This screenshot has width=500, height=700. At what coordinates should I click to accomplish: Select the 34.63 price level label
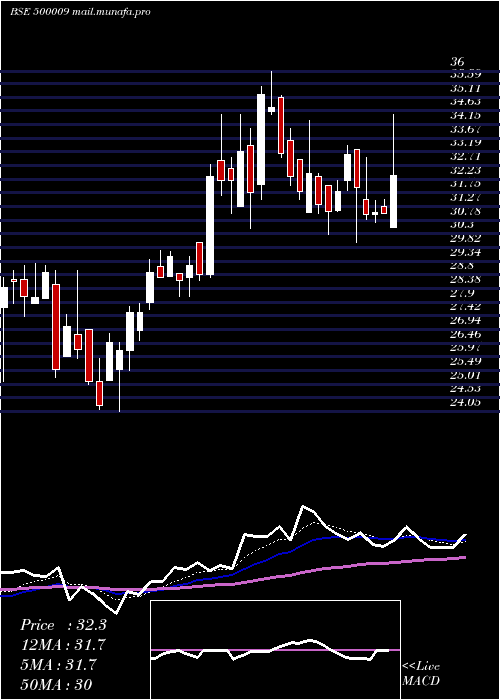click(465, 102)
